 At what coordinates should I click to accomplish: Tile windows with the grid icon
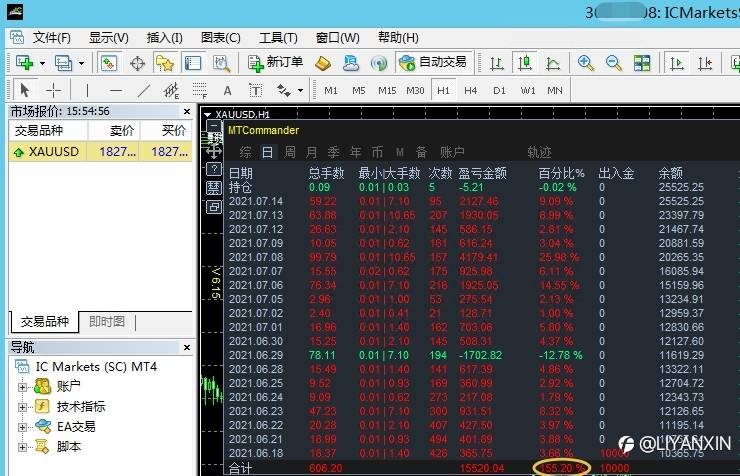pyautogui.click(x=642, y=63)
